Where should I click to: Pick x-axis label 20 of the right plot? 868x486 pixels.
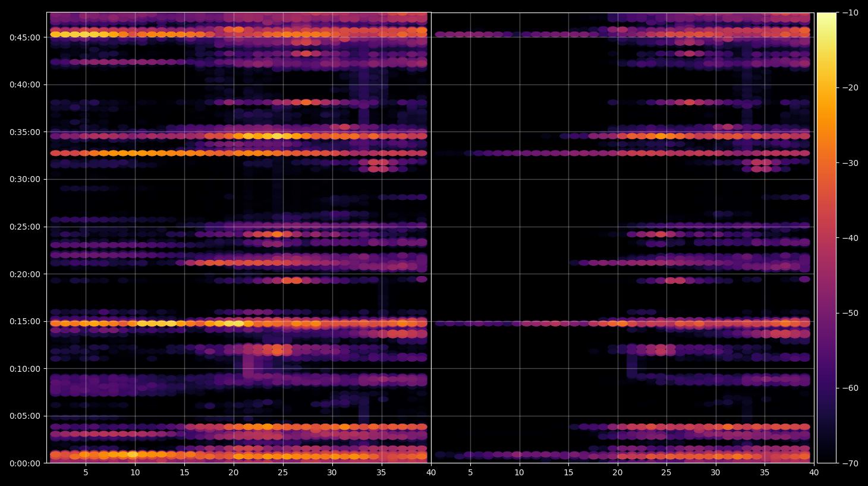(617, 473)
